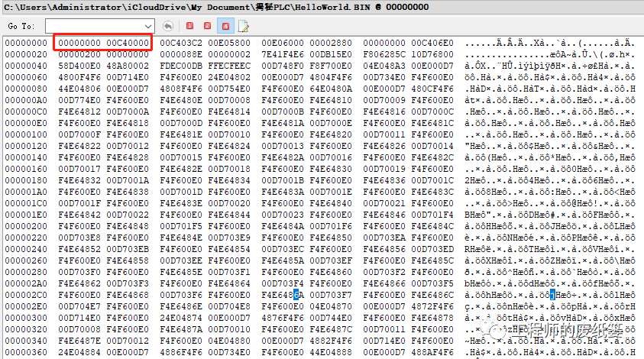The image size is (644, 359).
Task: Select hex value 00D7001F
Action: point(79,203)
